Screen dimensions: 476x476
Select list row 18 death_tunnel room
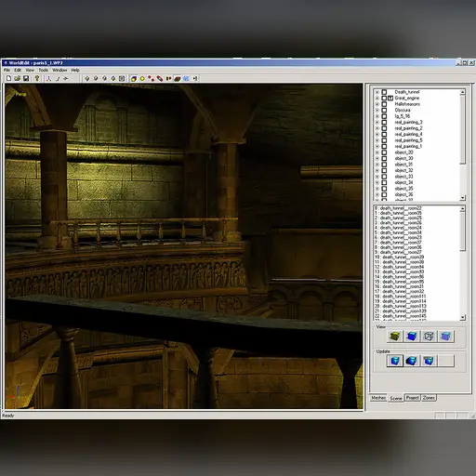click(400, 297)
